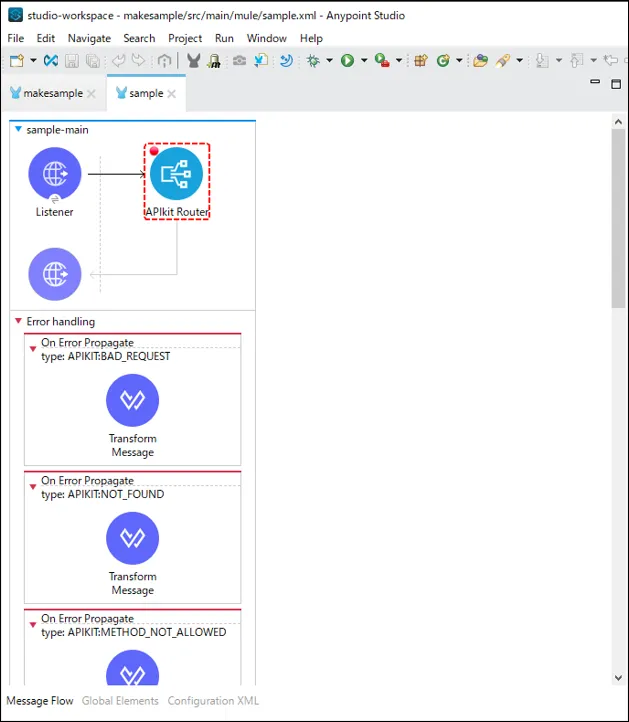The image size is (629, 722).
Task: Click the New file toolbar icon
Action: [17, 60]
